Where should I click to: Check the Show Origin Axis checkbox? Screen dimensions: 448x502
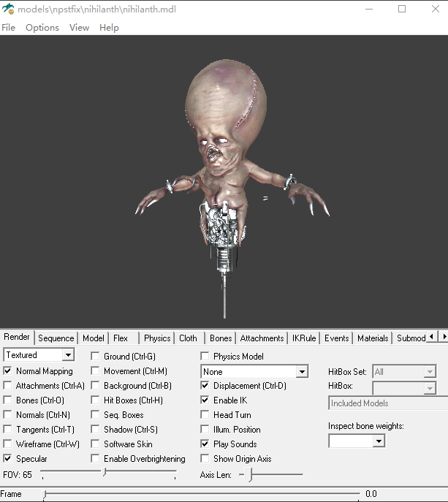pyautogui.click(x=205, y=458)
